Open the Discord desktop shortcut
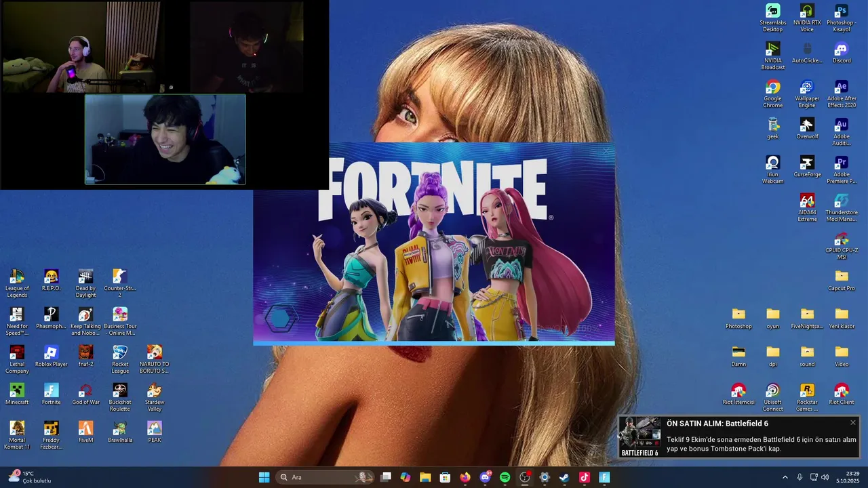 [x=842, y=53]
